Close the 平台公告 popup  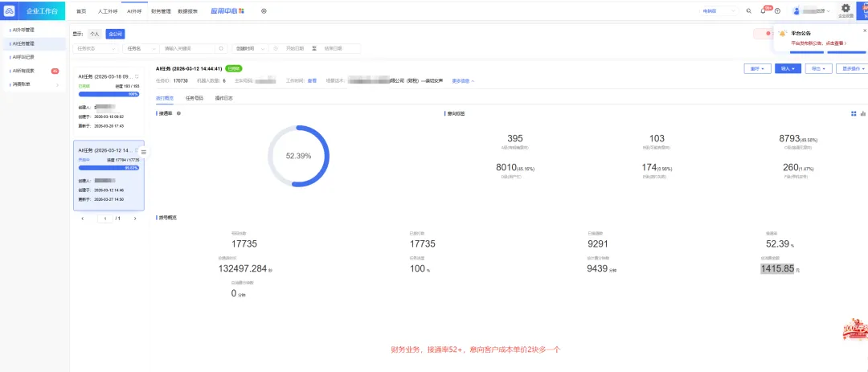[865, 31]
